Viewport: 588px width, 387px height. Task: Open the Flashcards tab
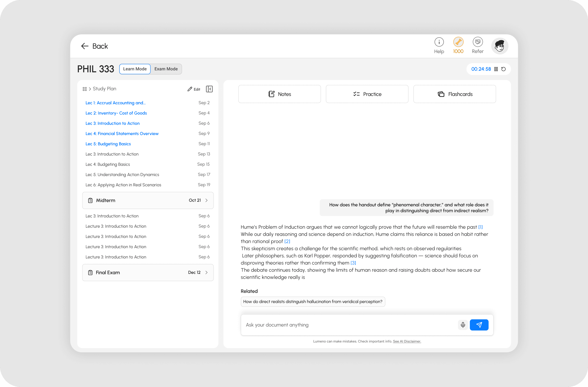(x=454, y=94)
